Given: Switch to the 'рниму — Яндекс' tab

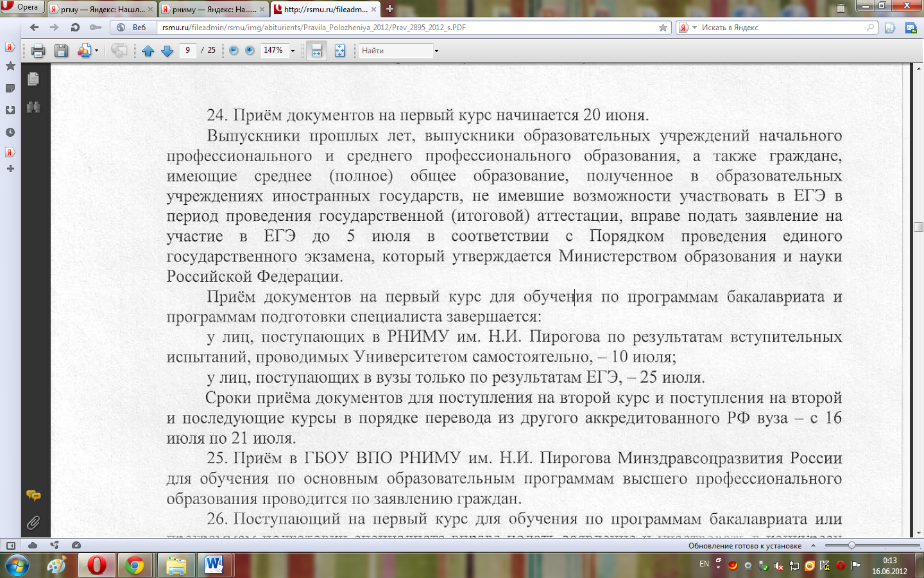Looking at the screenshot, I should click(x=213, y=9).
